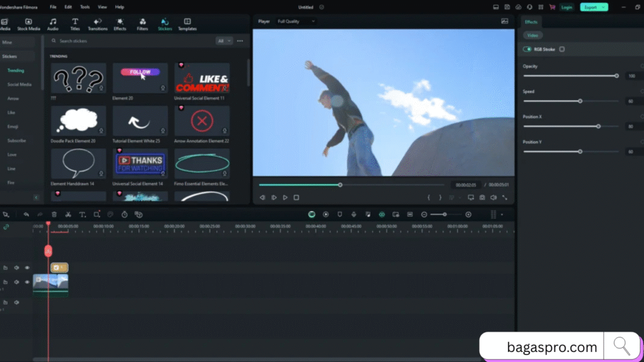The height and width of the screenshot is (362, 644).
Task: Select the Split scissors tool
Action: pos(67,214)
